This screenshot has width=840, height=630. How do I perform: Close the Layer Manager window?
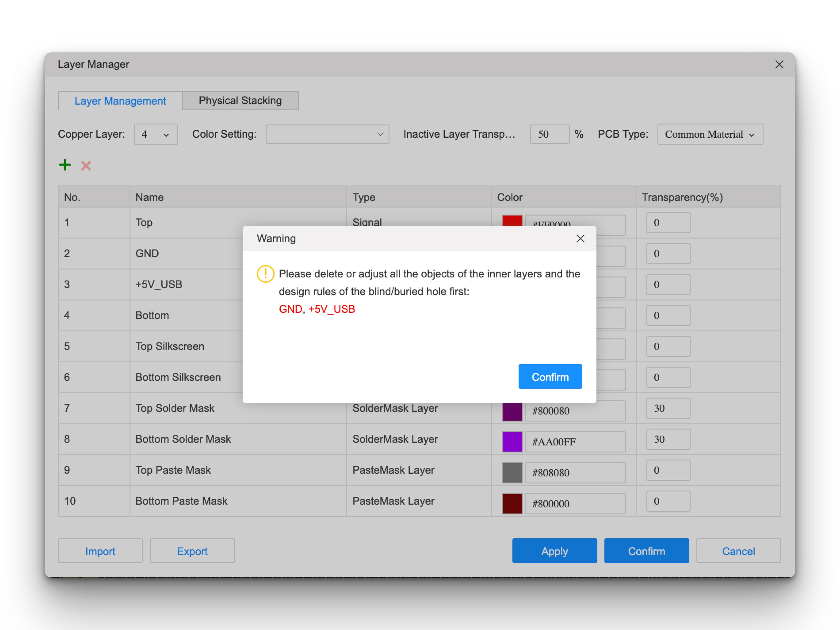click(779, 65)
